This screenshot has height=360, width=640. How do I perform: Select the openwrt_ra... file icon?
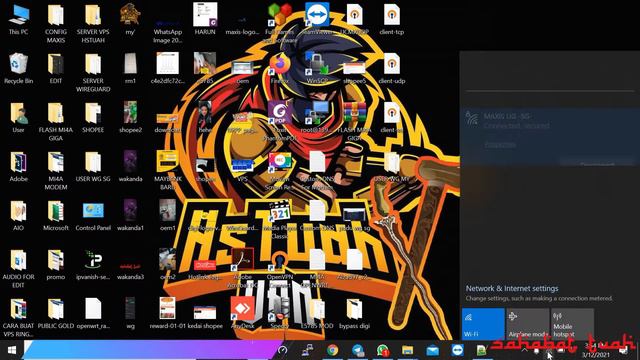[93, 313]
